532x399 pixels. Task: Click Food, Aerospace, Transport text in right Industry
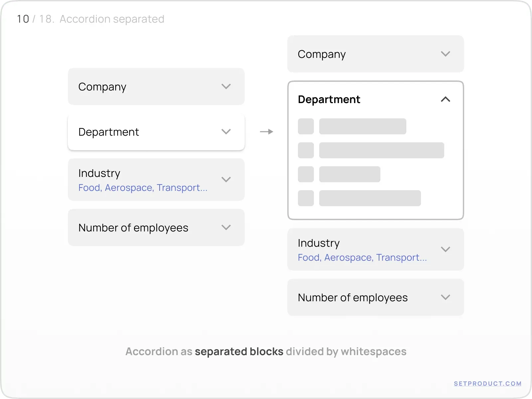(362, 258)
